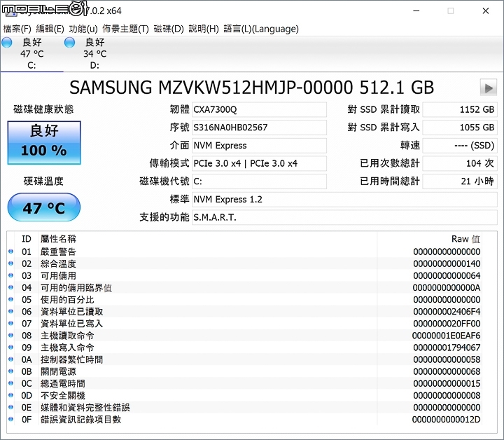Click raw value 00000000000140
The height and width of the screenshot is (440, 504).
pos(447,263)
